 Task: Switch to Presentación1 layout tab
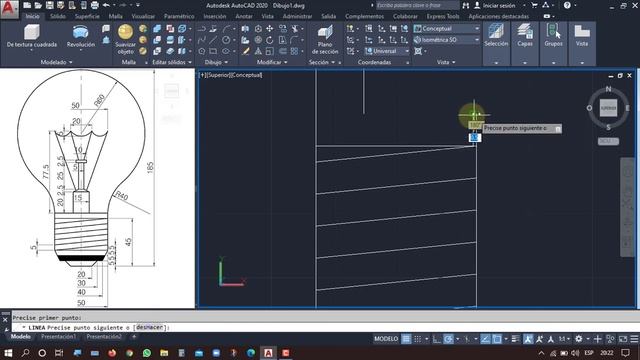tap(59, 337)
